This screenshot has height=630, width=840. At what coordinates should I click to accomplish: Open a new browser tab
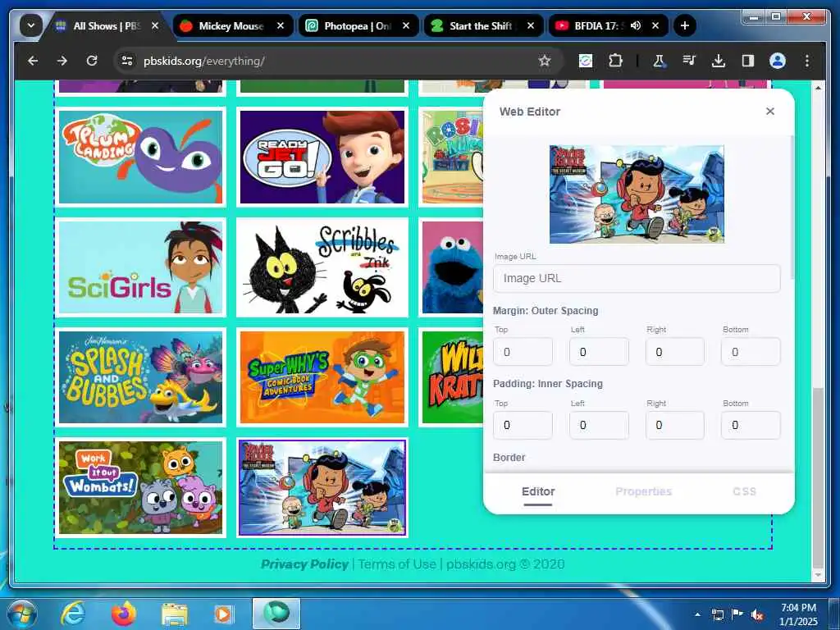685,25
